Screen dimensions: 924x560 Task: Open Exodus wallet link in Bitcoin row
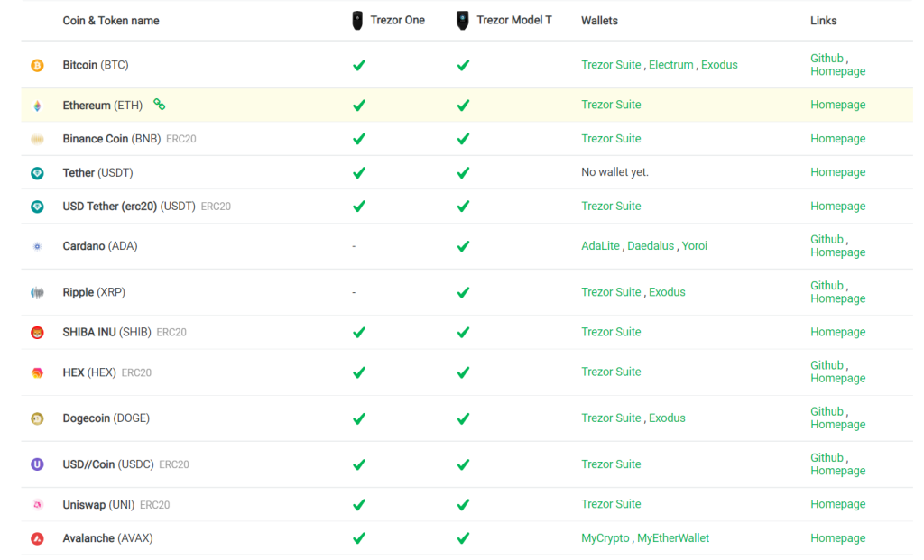[719, 65]
